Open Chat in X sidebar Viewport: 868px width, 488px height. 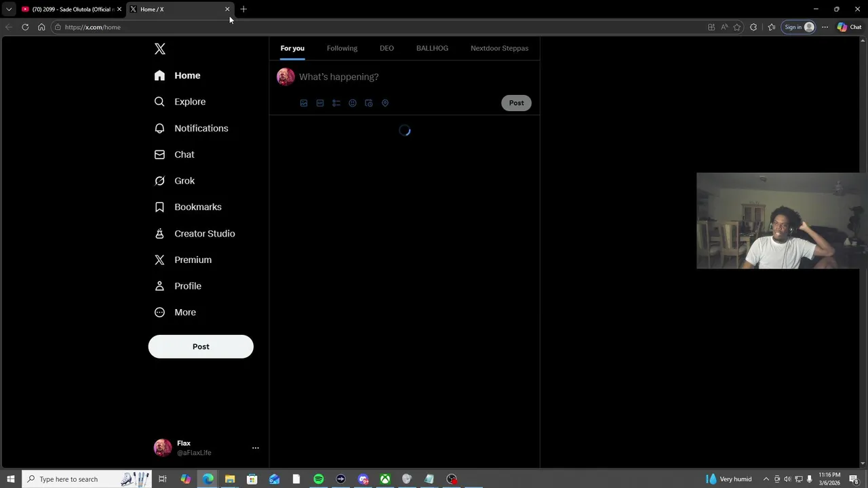tap(175, 155)
